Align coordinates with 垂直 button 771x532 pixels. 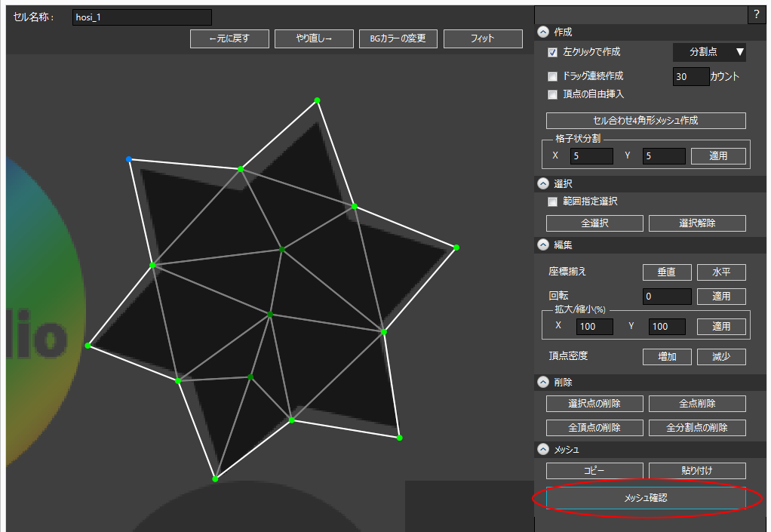[667, 272]
